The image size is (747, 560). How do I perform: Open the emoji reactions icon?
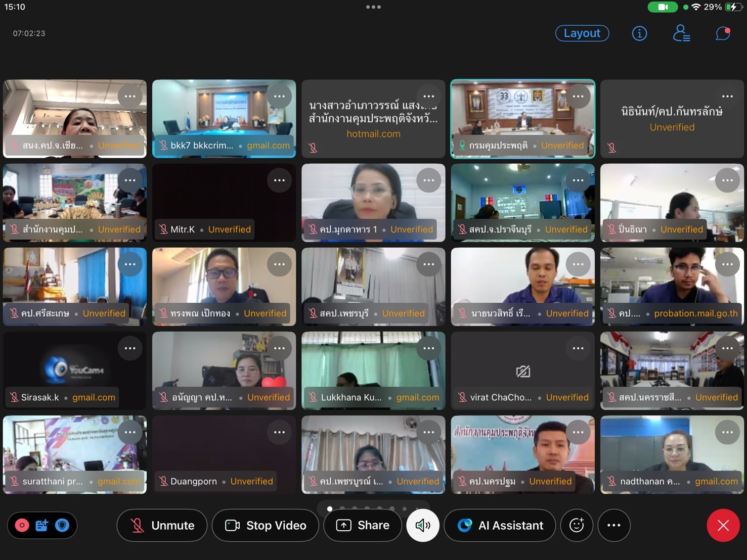pos(577,526)
